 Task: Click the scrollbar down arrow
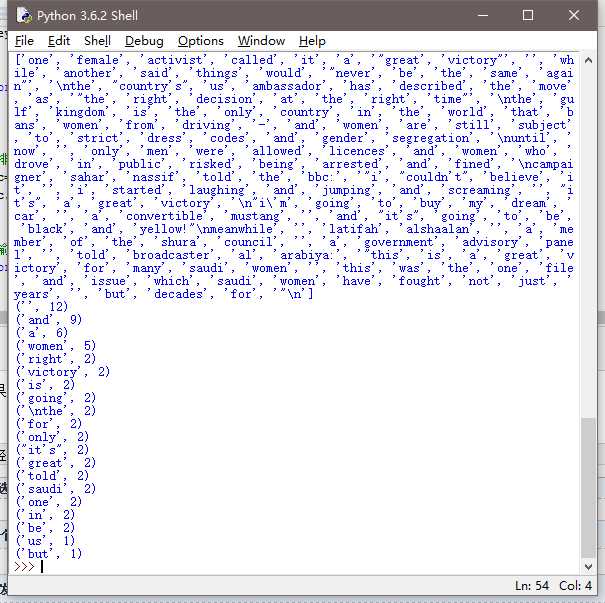point(588,566)
